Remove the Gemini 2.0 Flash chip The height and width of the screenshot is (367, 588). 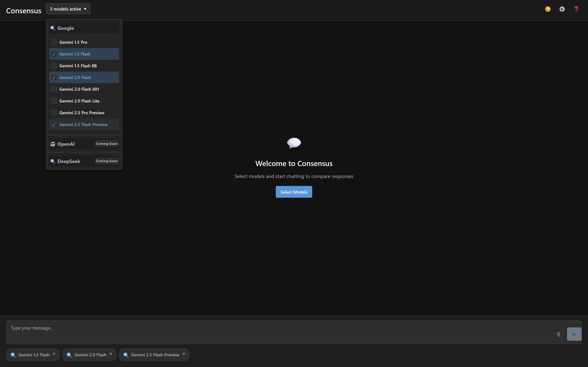click(x=111, y=354)
